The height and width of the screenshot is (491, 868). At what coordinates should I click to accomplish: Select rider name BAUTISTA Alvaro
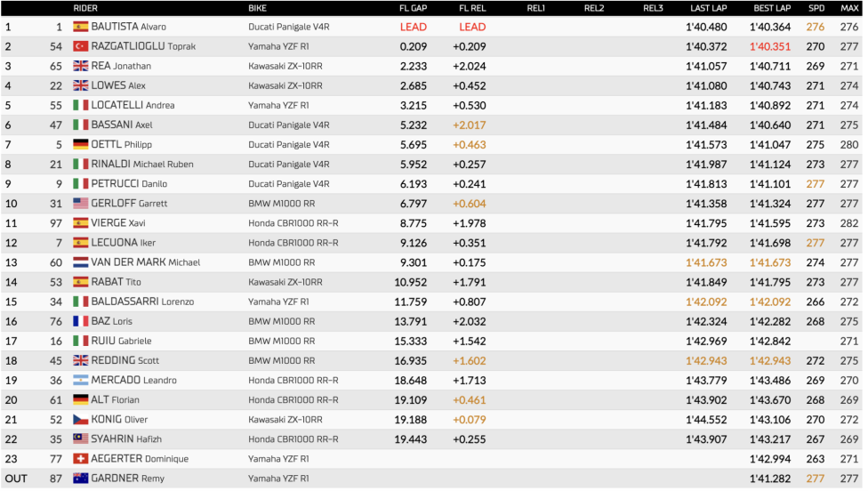pyautogui.click(x=128, y=27)
